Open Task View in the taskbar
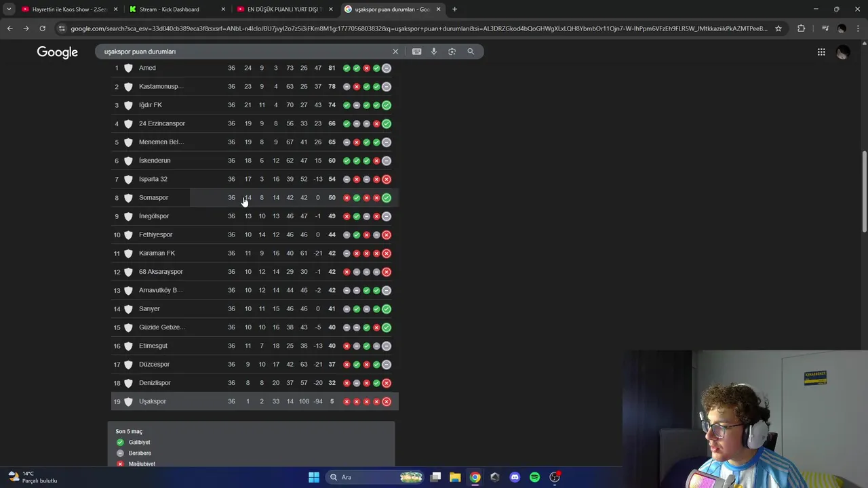 coord(435,477)
